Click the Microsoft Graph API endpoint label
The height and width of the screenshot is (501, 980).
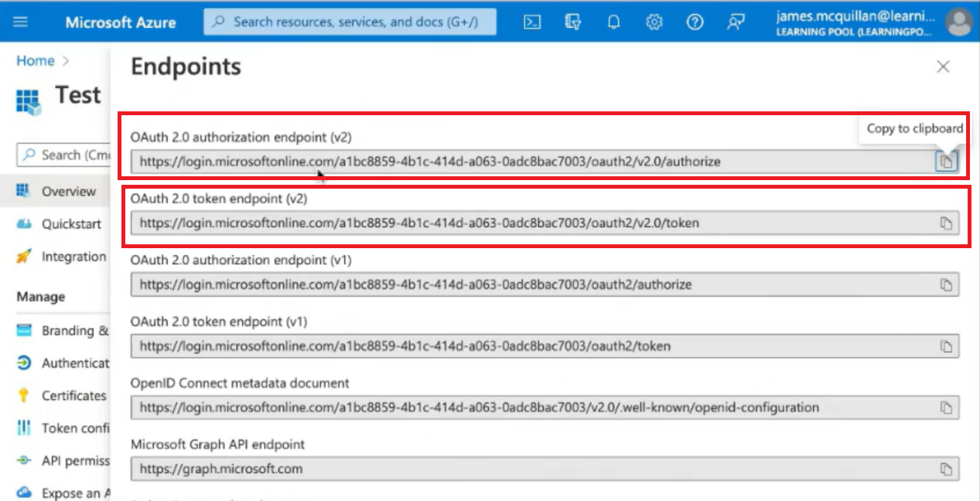(x=218, y=445)
